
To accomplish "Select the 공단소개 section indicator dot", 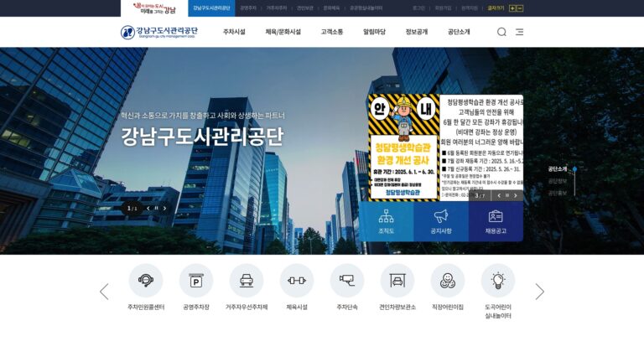I will pos(574,169).
